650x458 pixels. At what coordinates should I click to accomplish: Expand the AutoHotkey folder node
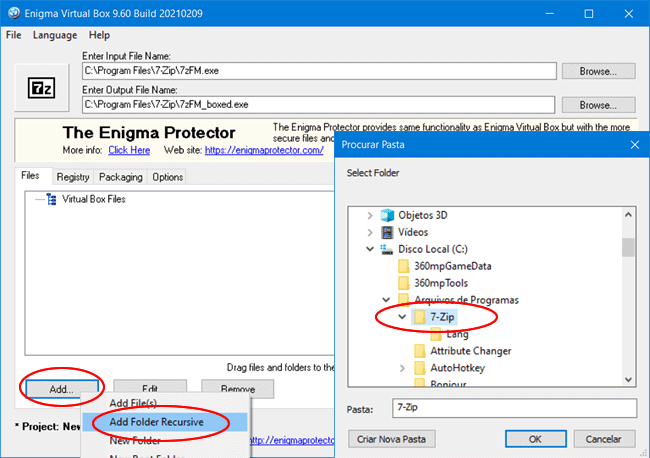tap(403, 368)
